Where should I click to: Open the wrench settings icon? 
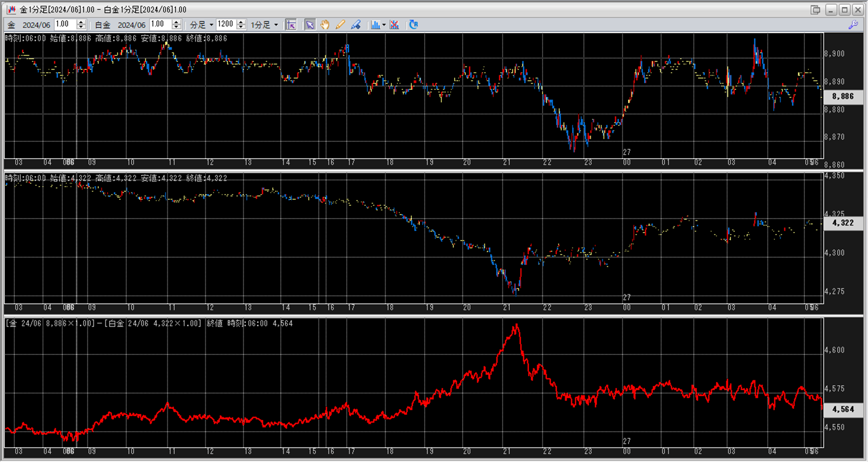pos(853,25)
